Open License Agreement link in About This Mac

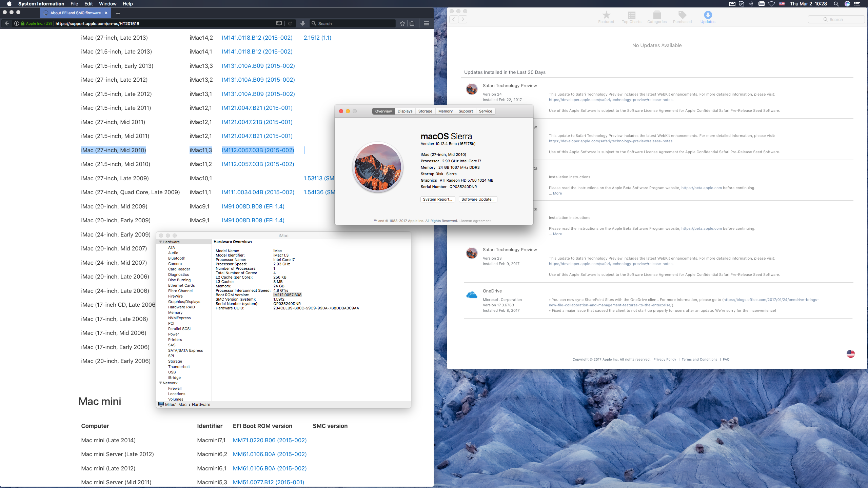click(x=475, y=221)
